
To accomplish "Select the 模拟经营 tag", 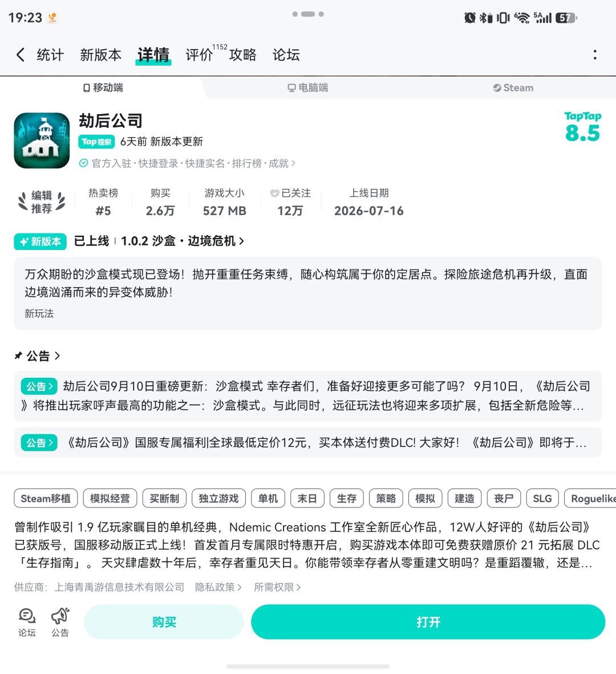I will click(110, 499).
